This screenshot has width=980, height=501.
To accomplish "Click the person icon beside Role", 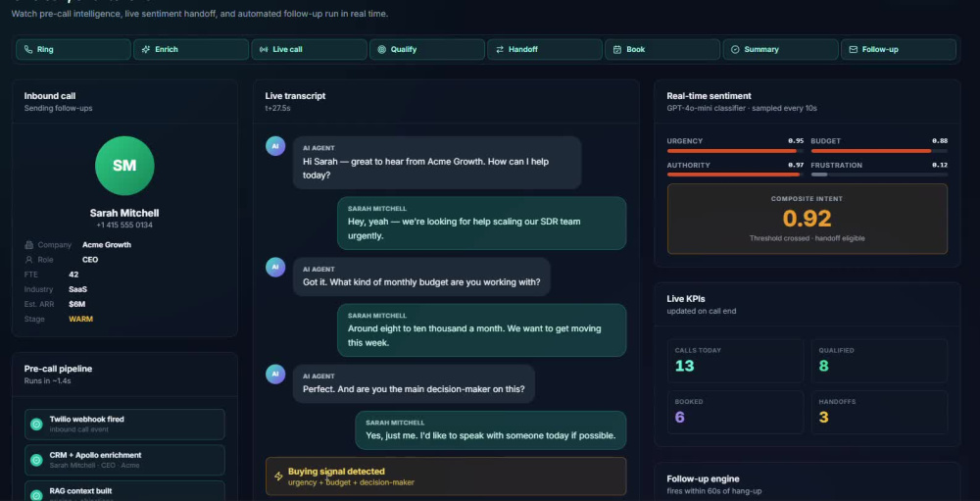I will click(28, 260).
